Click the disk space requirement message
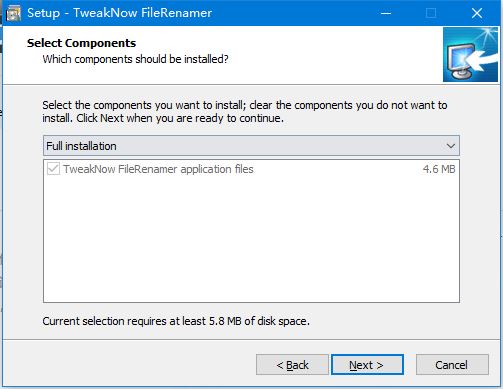Viewport: 503px width, 389px height. tap(176, 321)
